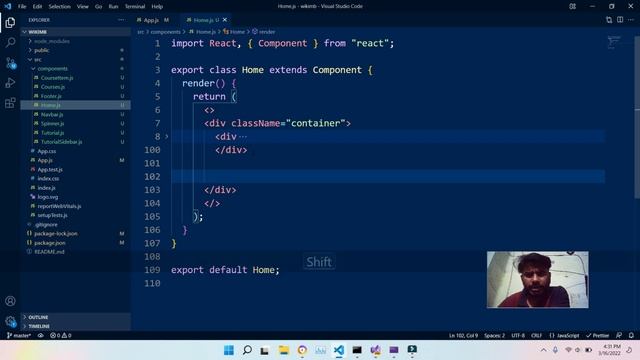
Task: Click the CRLF line ending indicator
Action: point(536,336)
